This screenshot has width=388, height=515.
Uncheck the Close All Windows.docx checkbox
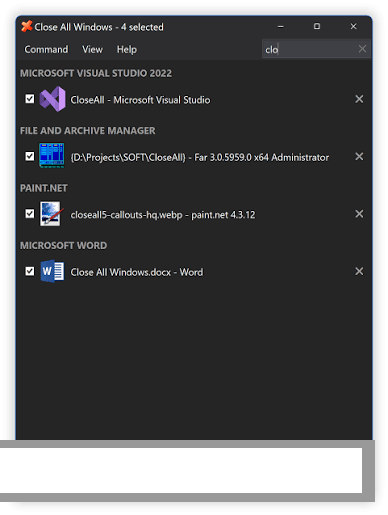pos(30,271)
